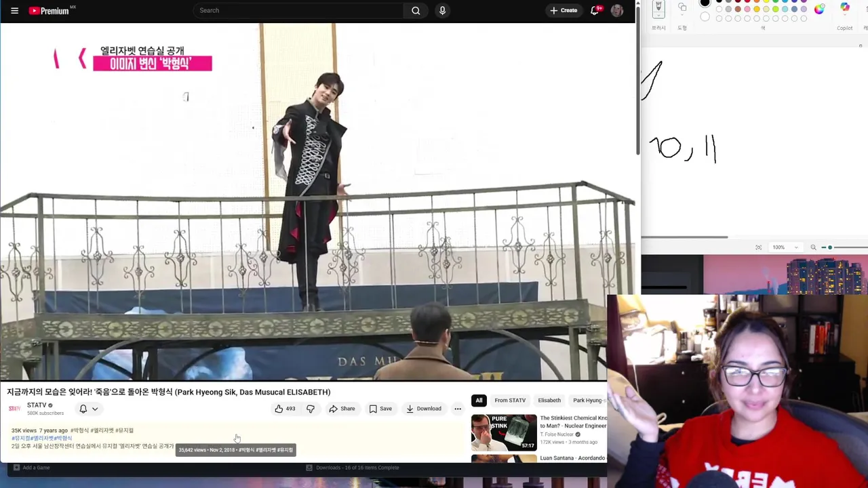Screen dimensions: 868x488
Task: Pick the brown swatch in Paint palette
Action: pos(738,9)
